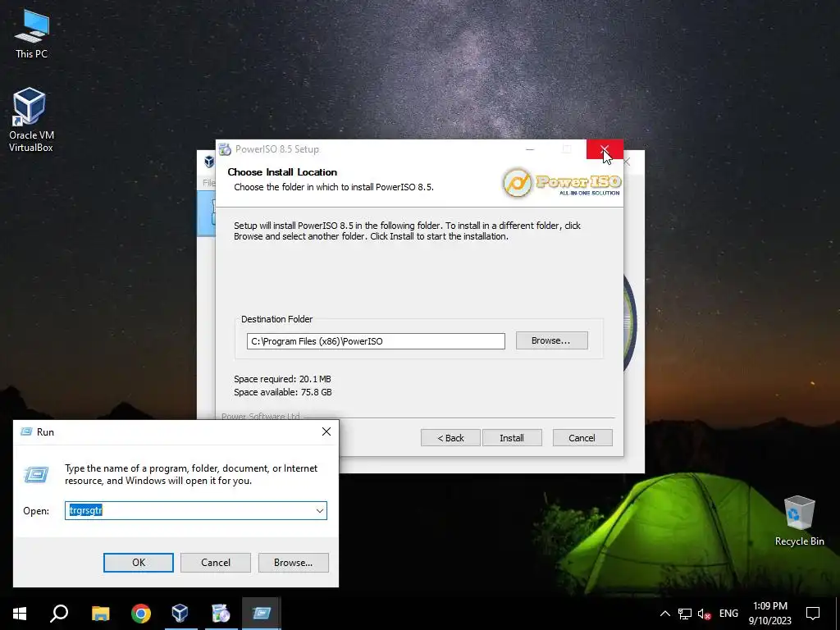Image resolution: width=840 pixels, height=630 pixels.
Task: Minimize the PowerISO 8.5 Setup window
Action: [x=530, y=149]
